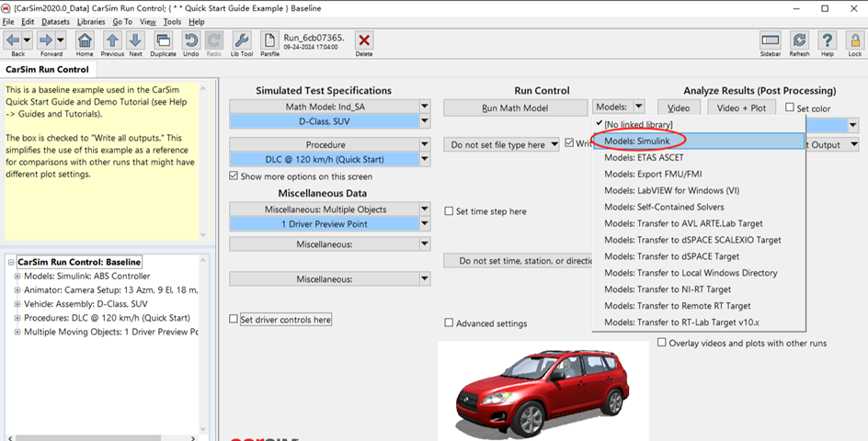
Task: Open the Datasets menu
Action: click(x=56, y=21)
